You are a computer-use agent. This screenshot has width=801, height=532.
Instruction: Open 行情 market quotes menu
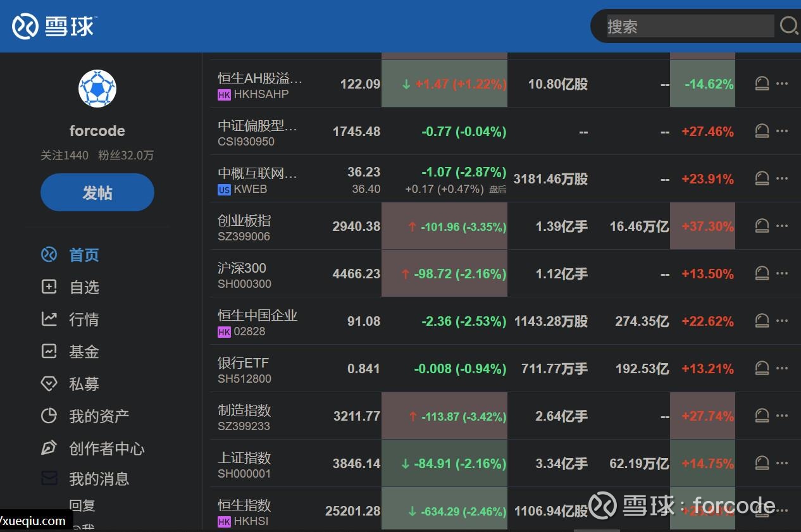[84, 319]
